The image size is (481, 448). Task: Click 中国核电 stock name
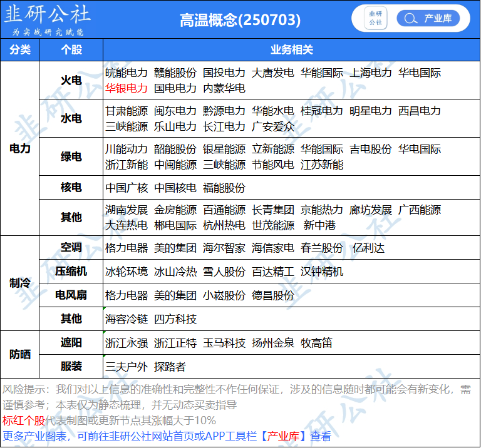pyautogui.click(x=175, y=188)
